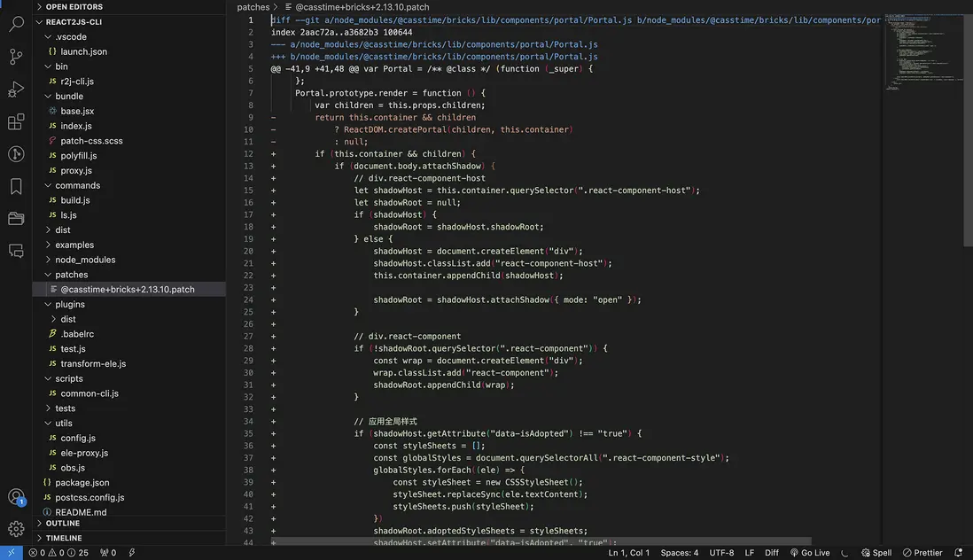Collapse the bundle folder

(x=129, y=96)
